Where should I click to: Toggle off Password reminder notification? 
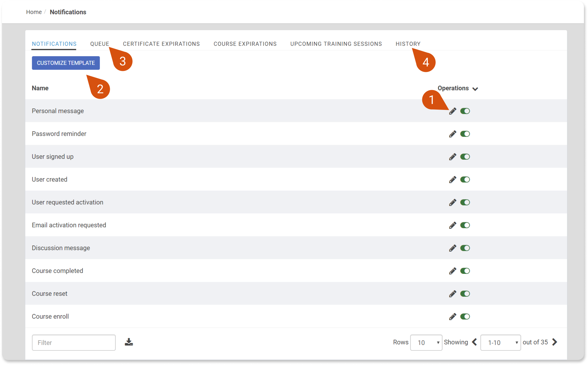coord(465,134)
